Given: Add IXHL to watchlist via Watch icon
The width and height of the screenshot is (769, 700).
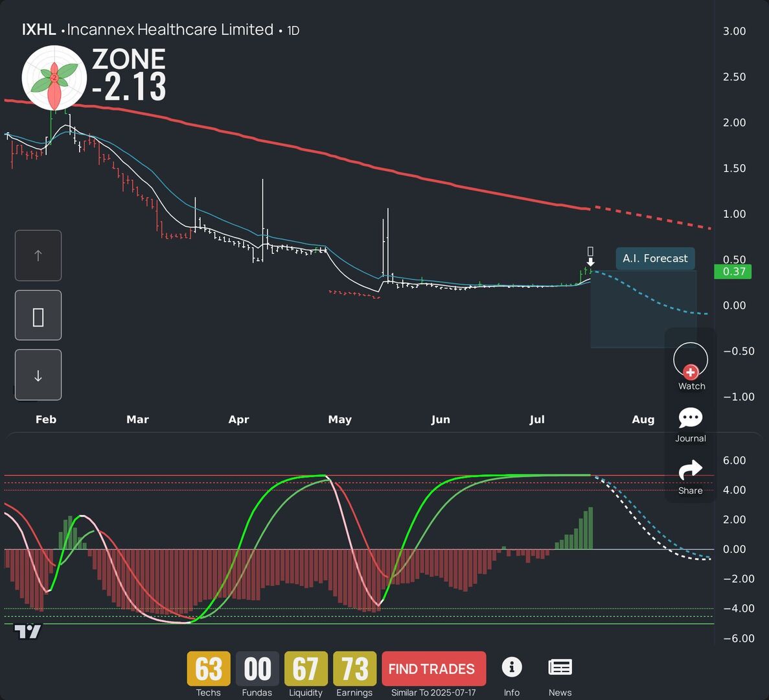Looking at the screenshot, I should (x=691, y=360).
